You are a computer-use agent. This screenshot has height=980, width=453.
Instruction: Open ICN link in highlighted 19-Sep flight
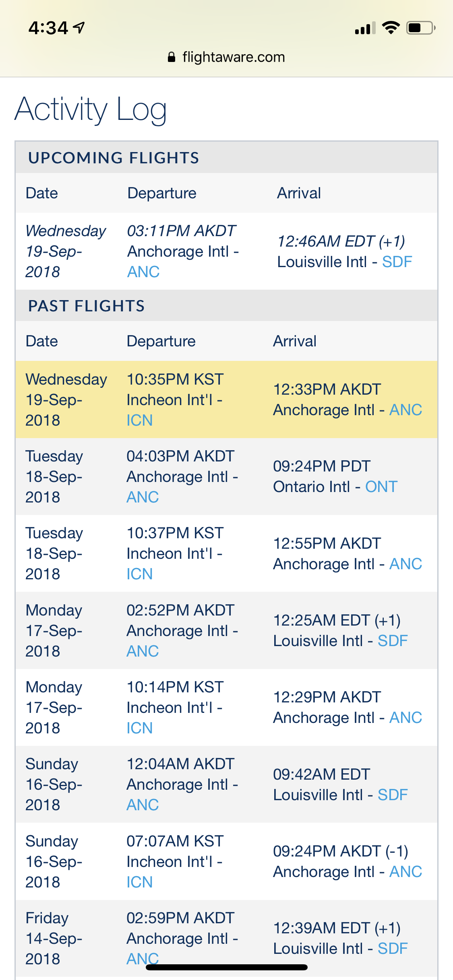tap(139, 420)
